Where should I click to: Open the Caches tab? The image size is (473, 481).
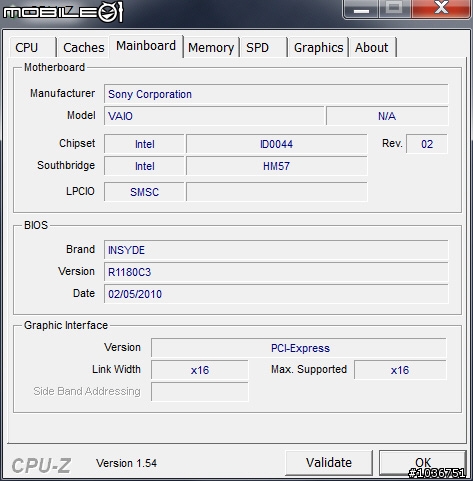[x=83, y=47]
